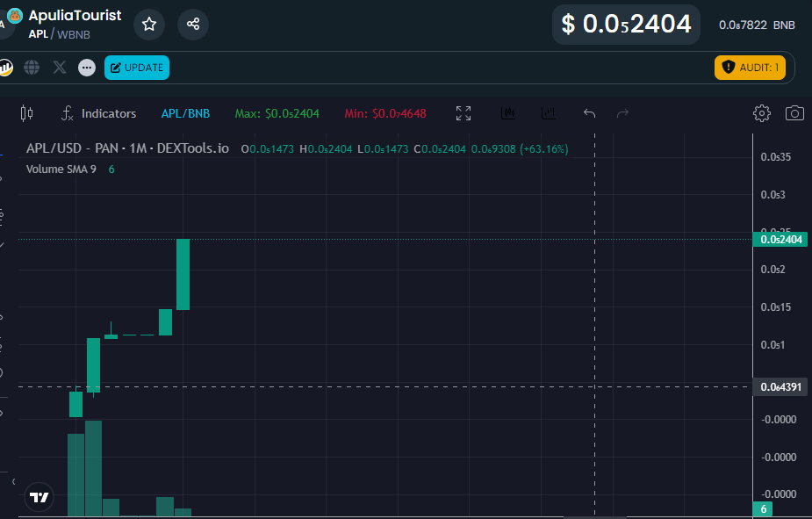Redo the chart action
Image resolution: width=812 pixels, height=519 pixels.
tap(622, 113)
